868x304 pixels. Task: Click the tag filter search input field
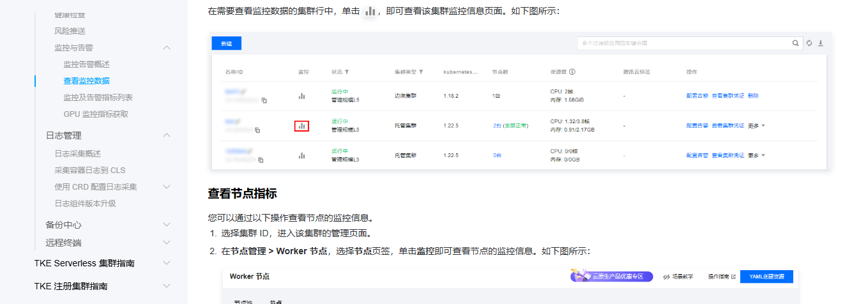[683, 43]
